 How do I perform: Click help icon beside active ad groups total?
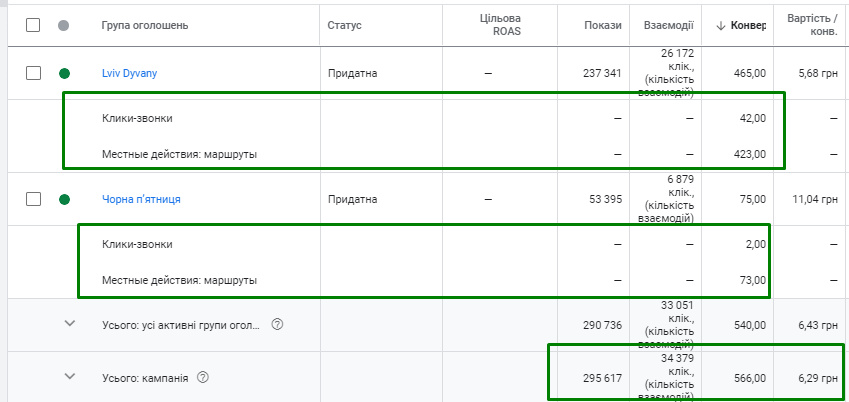tap(277, 324)
